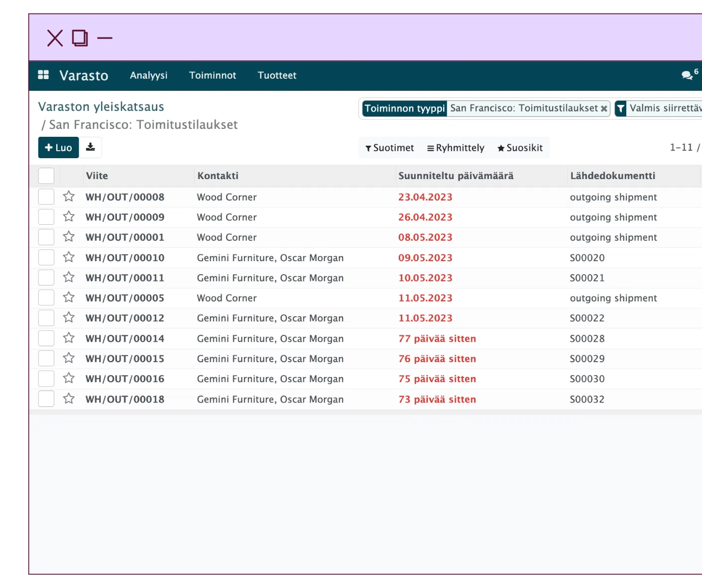702x588 pixels.
Task: Select the checkbox for WH/OUT/00009
Action: click(x=46, y=217)
